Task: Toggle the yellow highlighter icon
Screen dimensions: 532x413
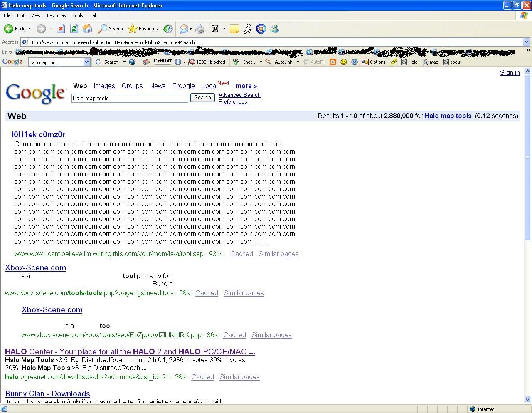Action: click(x=393, y=62)
